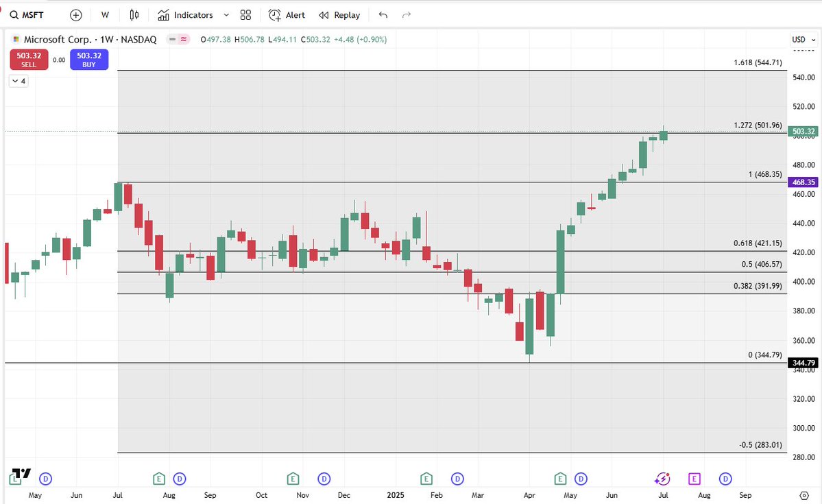The height and width of the screenshot is (504, 822).
Task: Select the 1.618 (544.71) Fibonacci label
Action: click(x=758, y=62)
